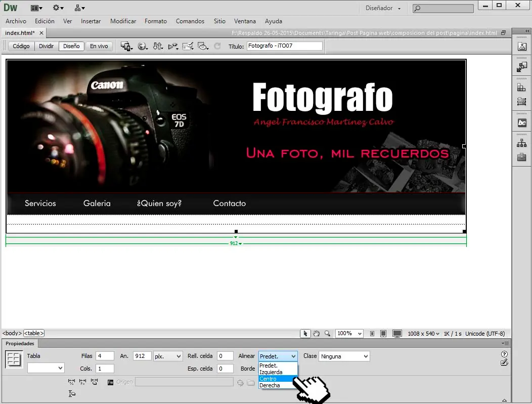Open the 912 table width marker menu
This screenshot has width=532, height=404.
[x=236, y=244]
